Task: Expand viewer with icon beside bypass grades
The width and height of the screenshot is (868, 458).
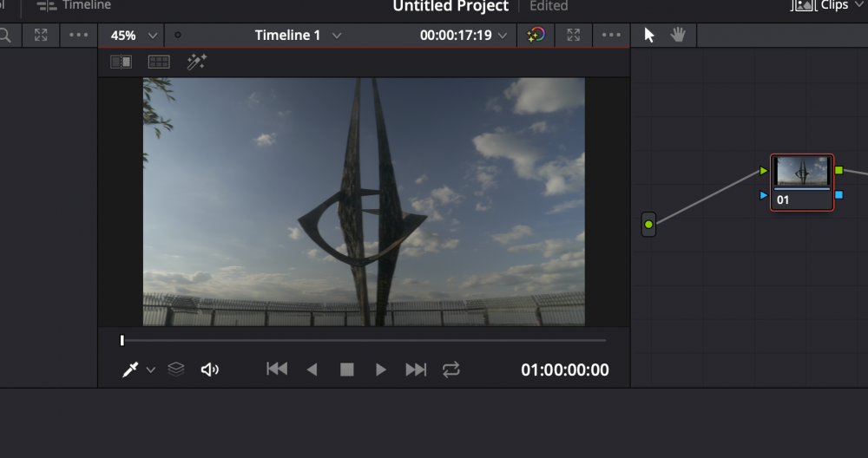Action: point(573,35)
